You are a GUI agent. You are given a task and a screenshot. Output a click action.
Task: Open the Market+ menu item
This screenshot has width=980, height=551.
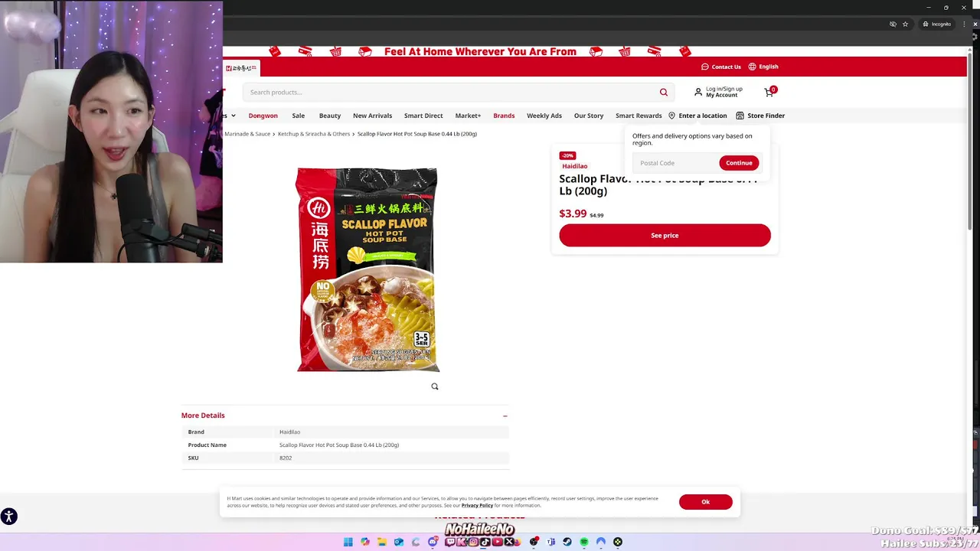[x=468, y=116]
